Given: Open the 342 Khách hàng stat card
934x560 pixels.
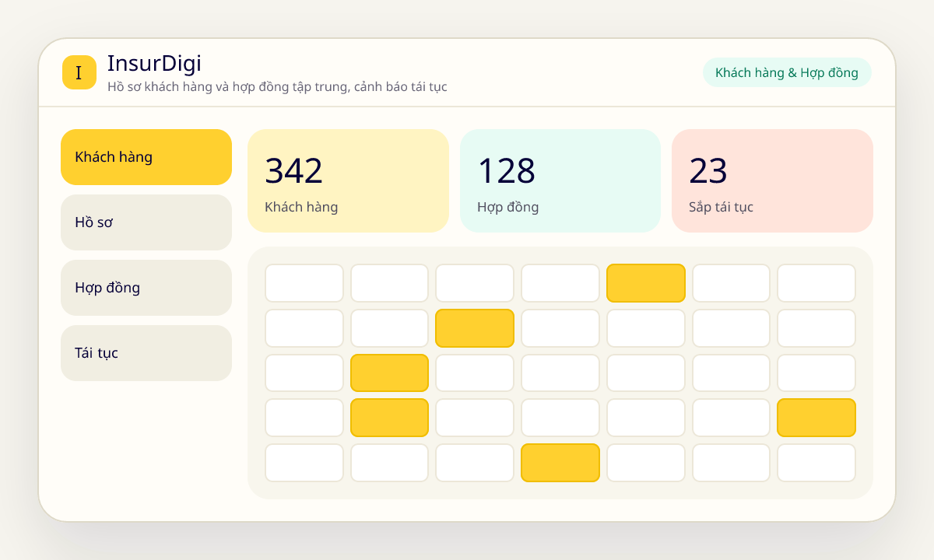Looking at the screenshot, I should [348, 180].
